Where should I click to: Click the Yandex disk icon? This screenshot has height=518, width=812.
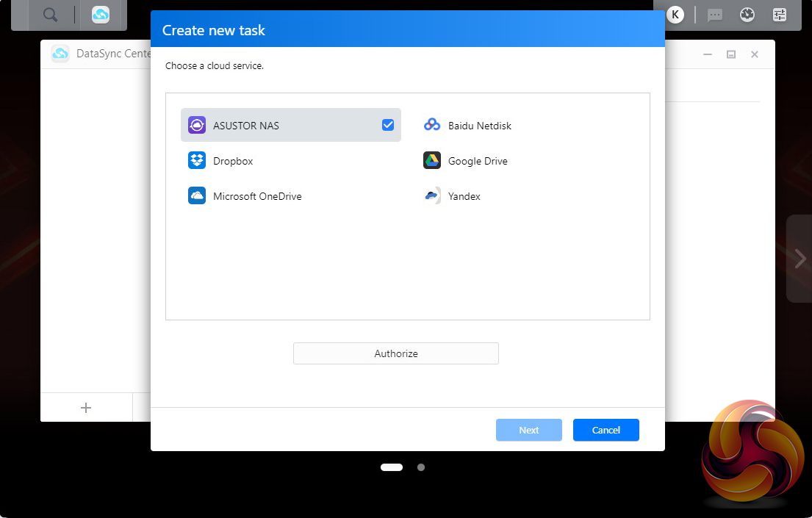pyautogui.click(x=432, y=195)
